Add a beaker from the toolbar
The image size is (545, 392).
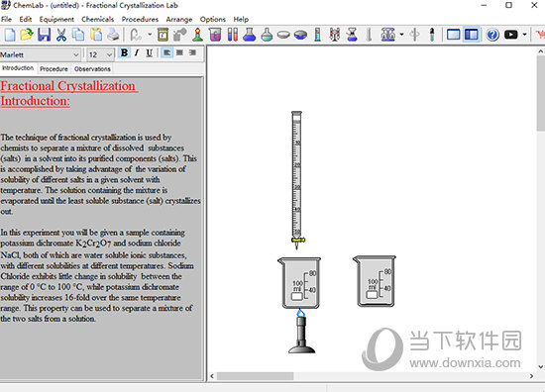point(215,35)
